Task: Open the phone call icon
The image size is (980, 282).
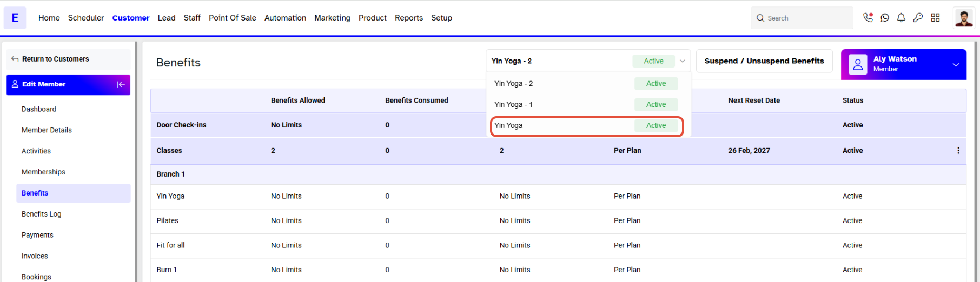Action: pyautogui.click(x=868, y=17)
